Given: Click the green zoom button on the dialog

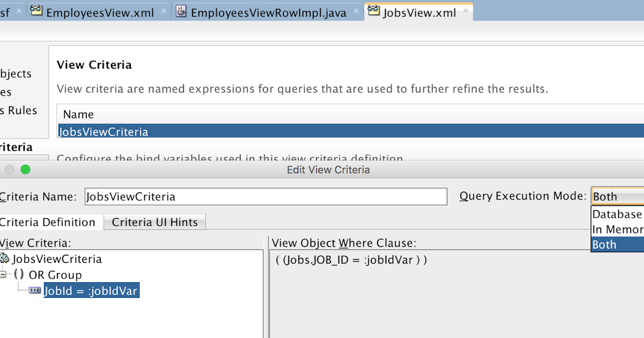Looking at the screenshot, I should [x=24, y=170].
